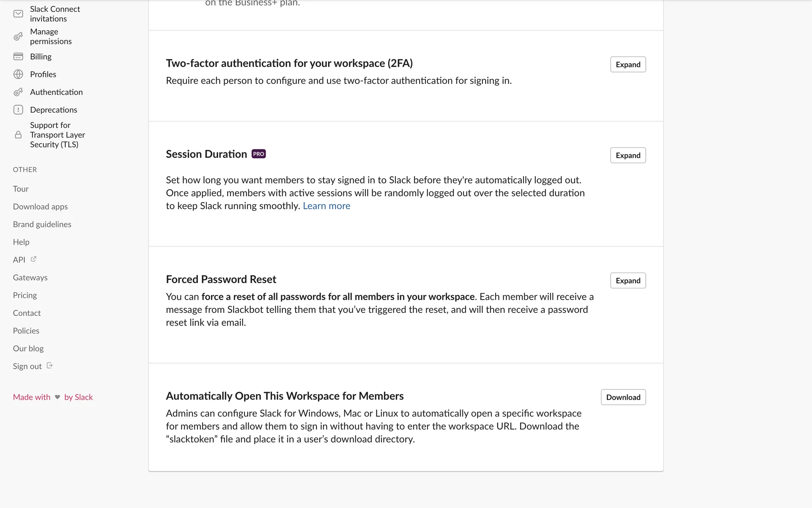Click the Made with heart by Slack link
Viewport: 812px width, 508px height.
[53, 397]
